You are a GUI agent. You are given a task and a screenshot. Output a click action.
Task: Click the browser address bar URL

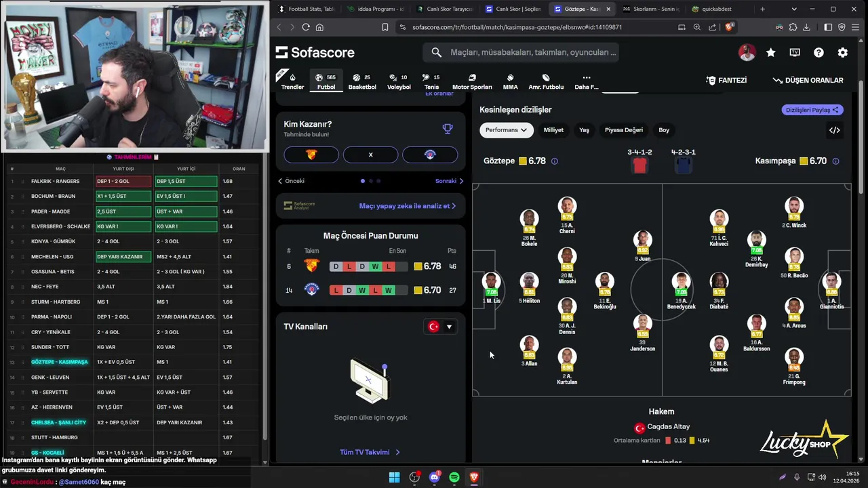(x=517, y=27)
